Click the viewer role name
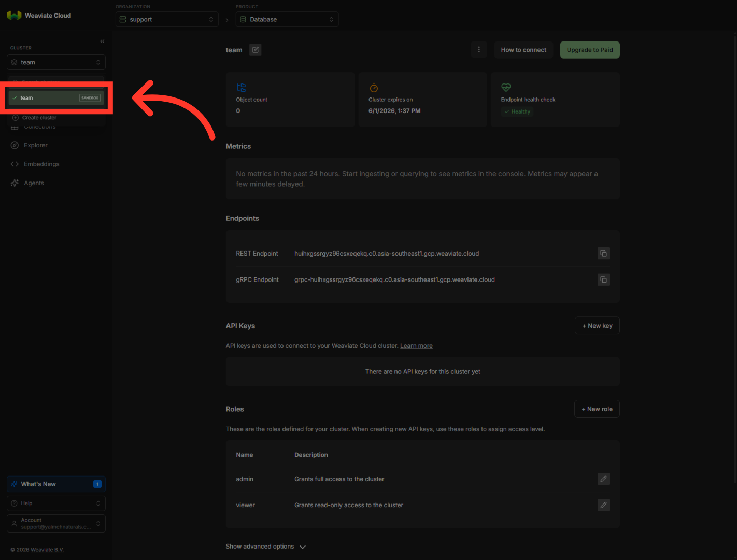This screenshot has height=560, width=737. (246, 505)
